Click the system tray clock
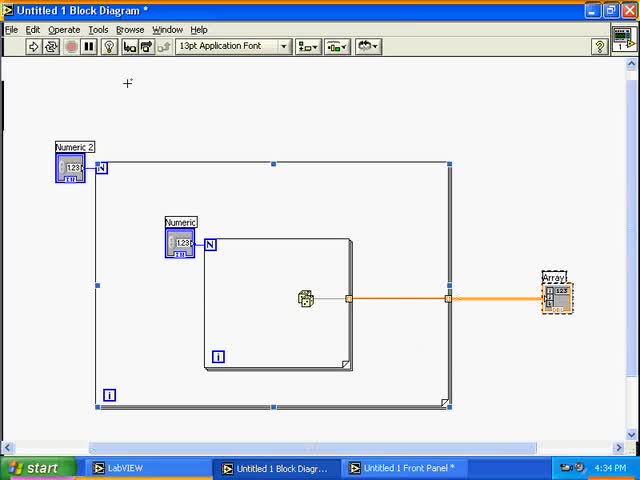Screen dimensions: 640x480 610,468
